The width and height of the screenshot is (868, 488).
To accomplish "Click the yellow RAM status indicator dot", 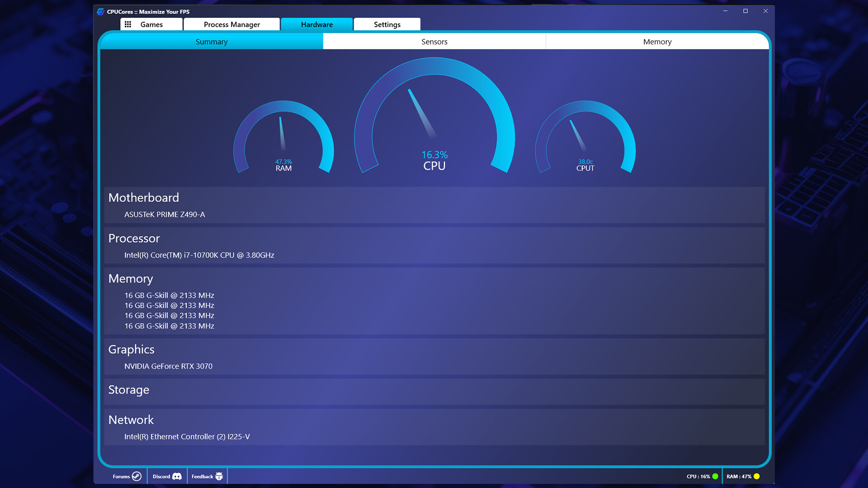I will 756,476.
